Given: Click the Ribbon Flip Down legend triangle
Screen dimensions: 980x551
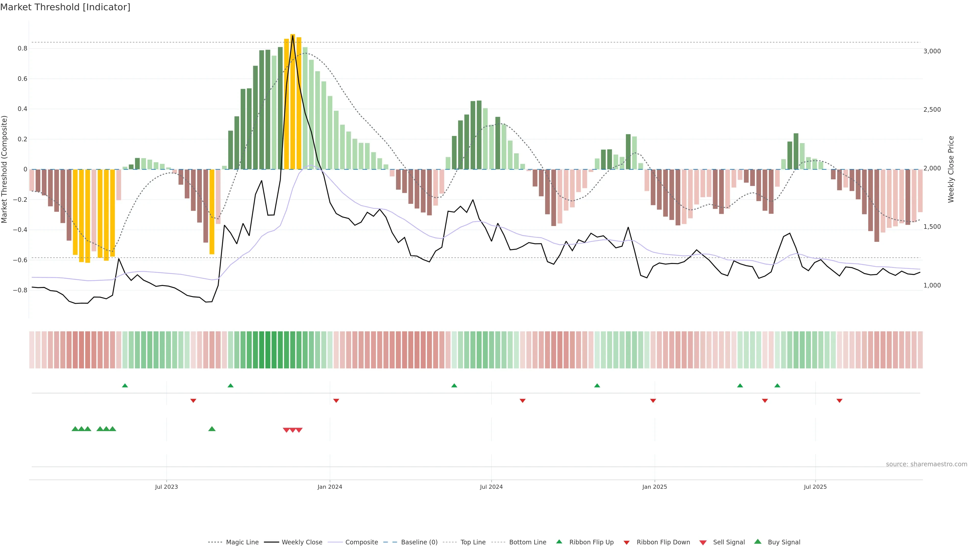Looking at the screenshot, I should tap(627, 543).
